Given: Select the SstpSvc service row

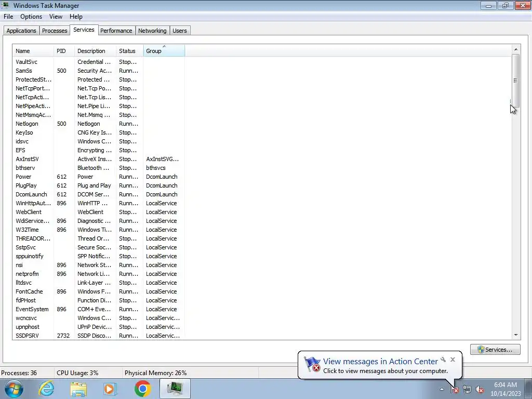Looking at the screenshot, I should coord(98,247).
